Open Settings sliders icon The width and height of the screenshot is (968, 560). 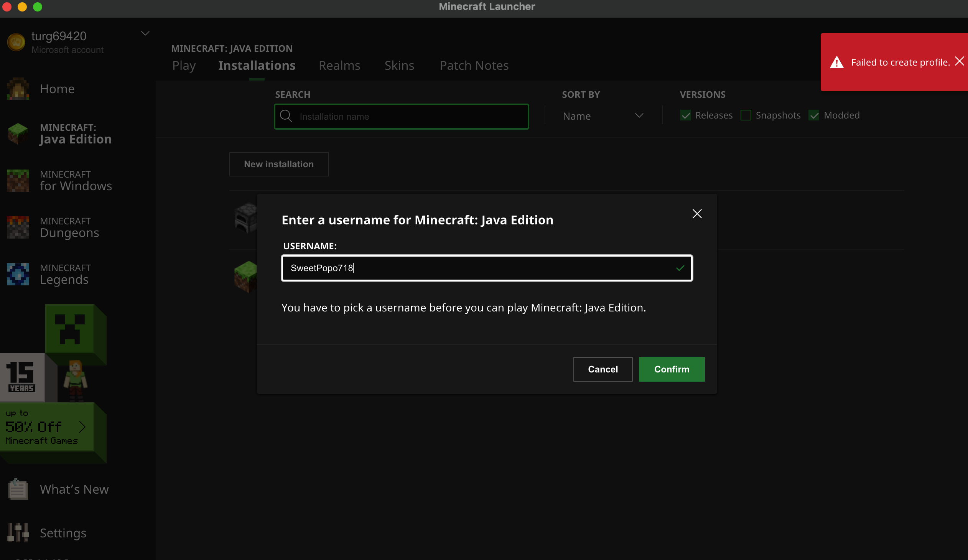(x=18, y=533)
